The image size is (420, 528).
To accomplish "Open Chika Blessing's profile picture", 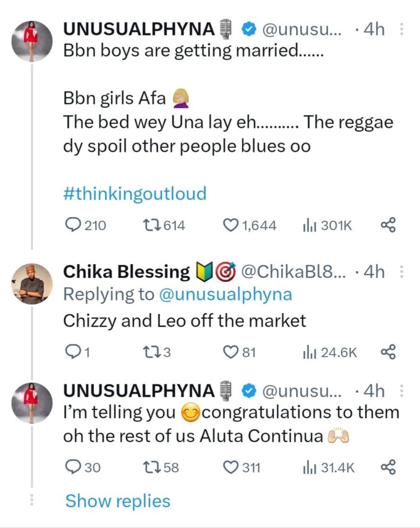I will 32,284.
